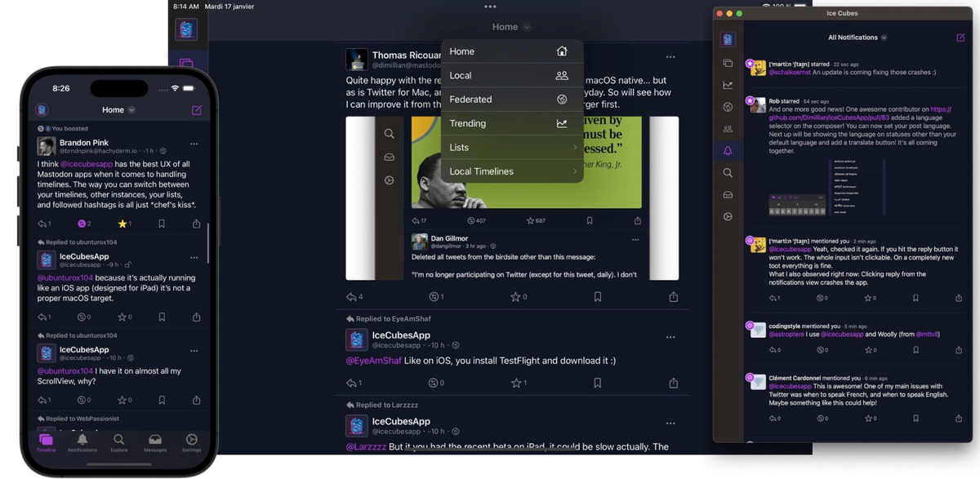Star Thomas Ricouard's post on iPad
Viewport: 980px width, 479px height.
pos(519,297)
